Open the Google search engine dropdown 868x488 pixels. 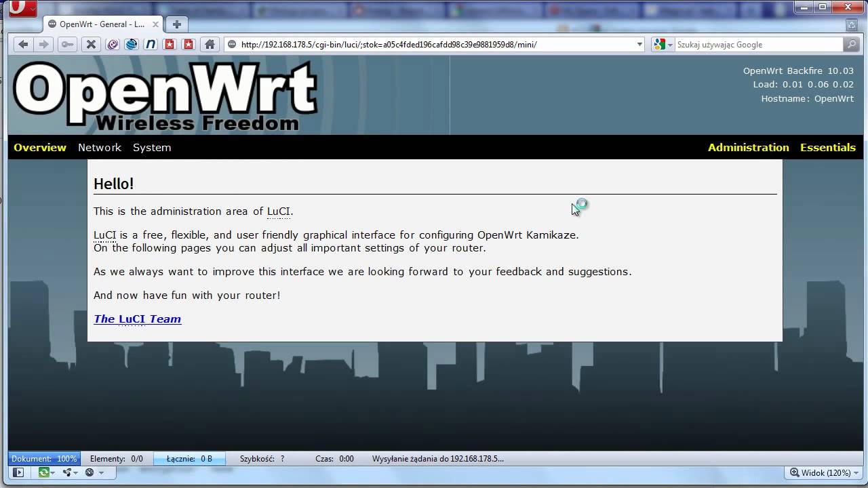tap(671, 45)
